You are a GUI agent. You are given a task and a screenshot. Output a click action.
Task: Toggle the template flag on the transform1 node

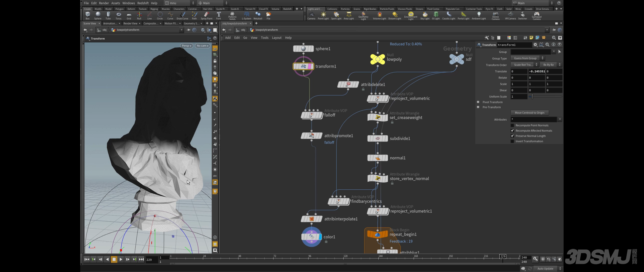(310, 66)
